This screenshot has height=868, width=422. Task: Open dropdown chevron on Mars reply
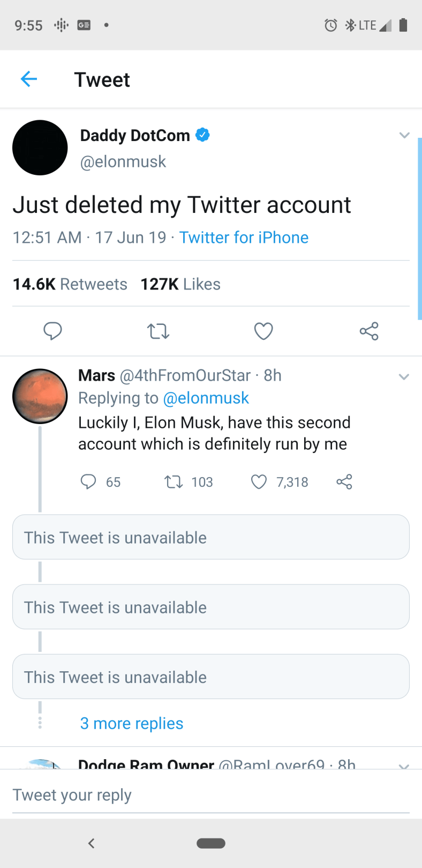[404, 377]
